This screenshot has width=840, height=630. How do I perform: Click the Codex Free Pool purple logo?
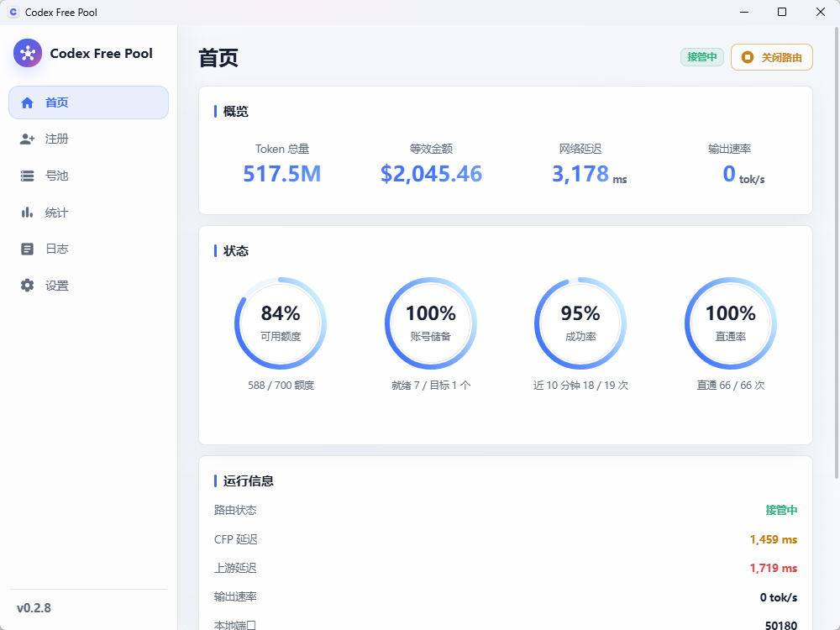pyautogui.click(x=28, y=53)
